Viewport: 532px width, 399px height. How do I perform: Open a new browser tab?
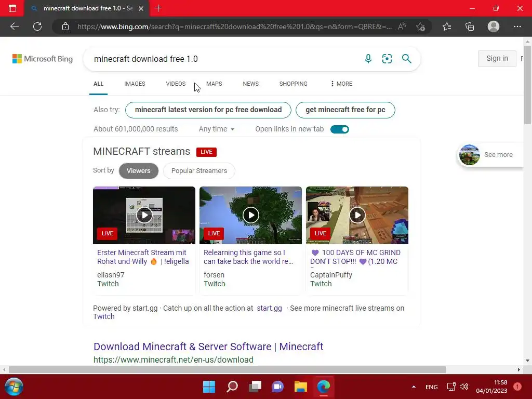tap(158, 8)
